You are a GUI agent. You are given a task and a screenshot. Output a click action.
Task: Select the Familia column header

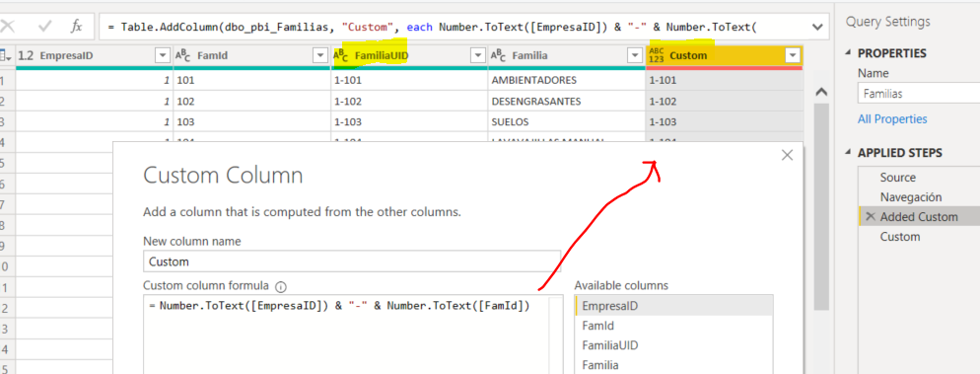tap(530, 55)
